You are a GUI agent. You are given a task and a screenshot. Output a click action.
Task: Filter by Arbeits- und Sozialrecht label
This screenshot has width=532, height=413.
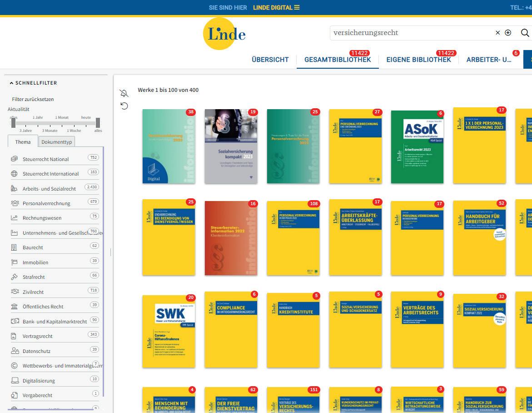coord(49,188)
